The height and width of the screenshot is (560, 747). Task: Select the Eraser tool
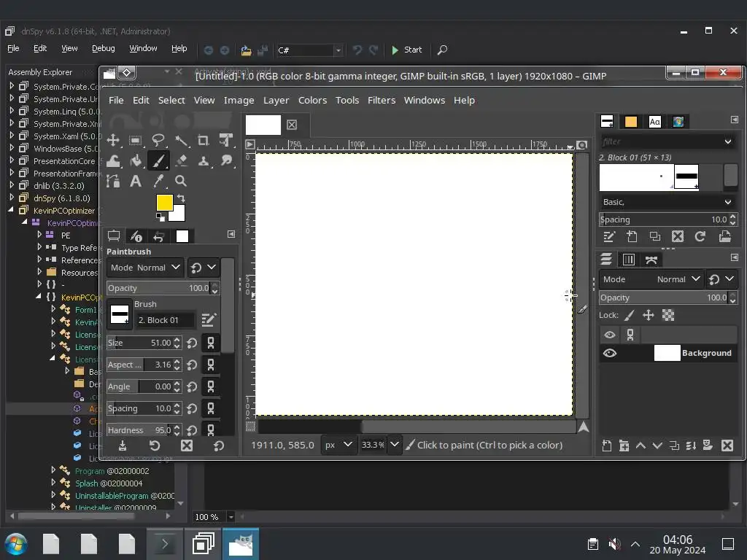(x=181, y=161)
